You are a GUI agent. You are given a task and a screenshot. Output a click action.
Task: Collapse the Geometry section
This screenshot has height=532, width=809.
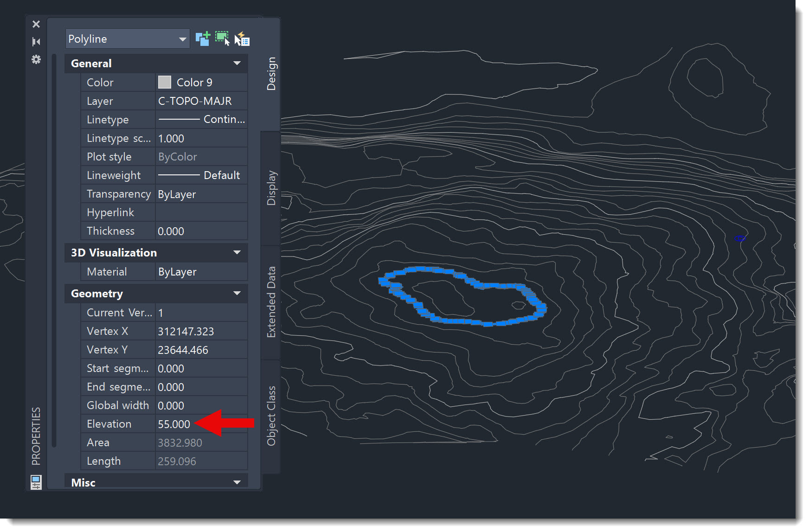tap(238, 293)
